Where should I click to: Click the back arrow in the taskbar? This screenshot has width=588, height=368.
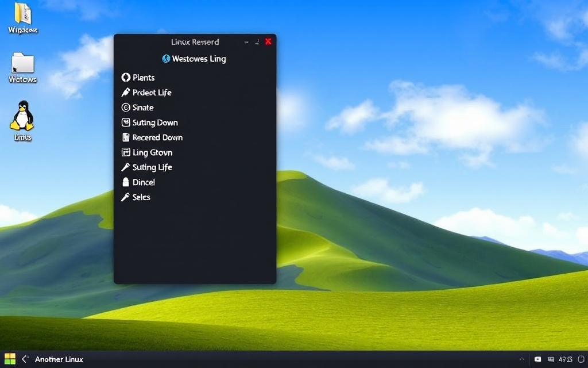(x=25, y=359)
